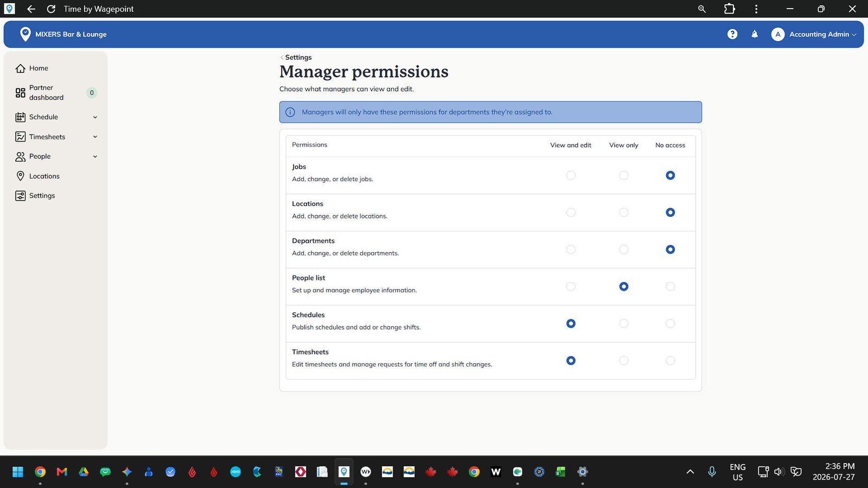Click the Home icon in the sidebar
The height and width of the screenshot is (488, 868).
21,68
